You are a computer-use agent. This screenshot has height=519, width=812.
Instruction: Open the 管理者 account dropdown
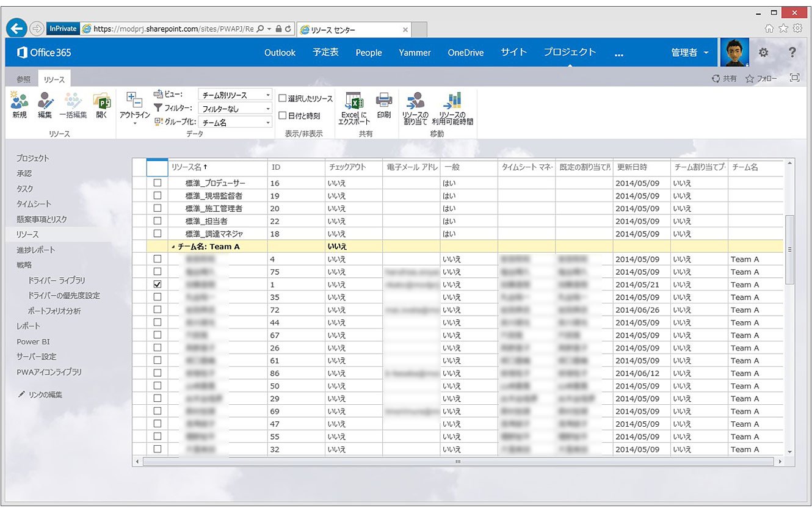coord(690,53)
